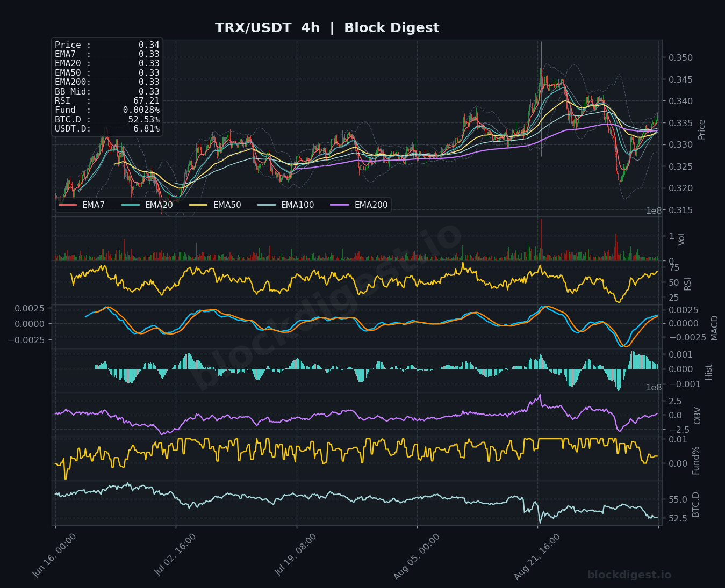Select the USDT.D 6.81% readout
This screenshot has height=588, width=725.
tap(107, 129)
